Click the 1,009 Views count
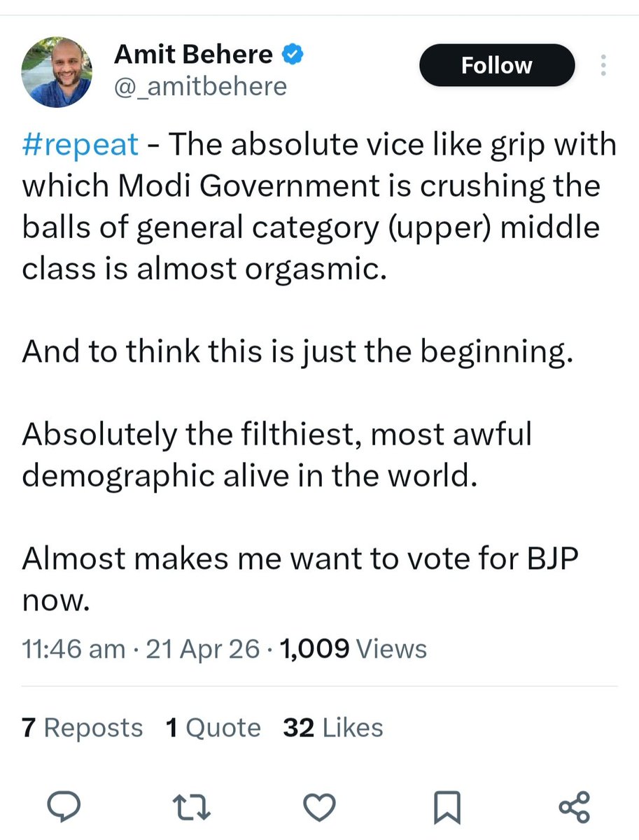 [x=353, y=649]
